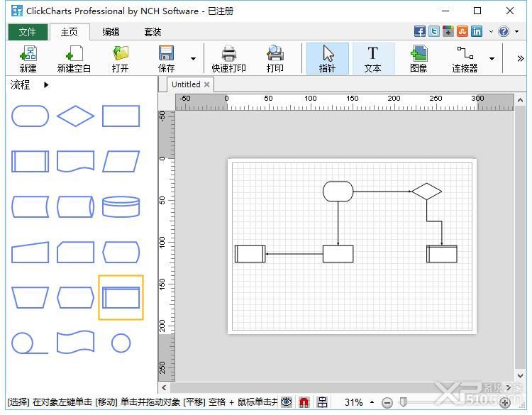Show more toolbar items via double chevron
Viewport: 532px width, 415px height.
[x=520, y=59]
